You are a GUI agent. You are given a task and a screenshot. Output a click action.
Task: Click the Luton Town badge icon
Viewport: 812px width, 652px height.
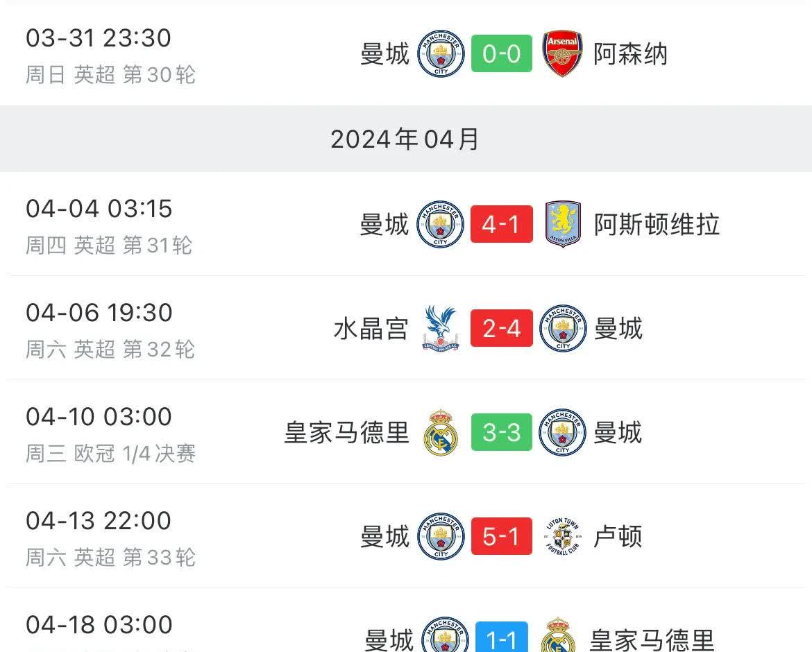coord(563,536)
